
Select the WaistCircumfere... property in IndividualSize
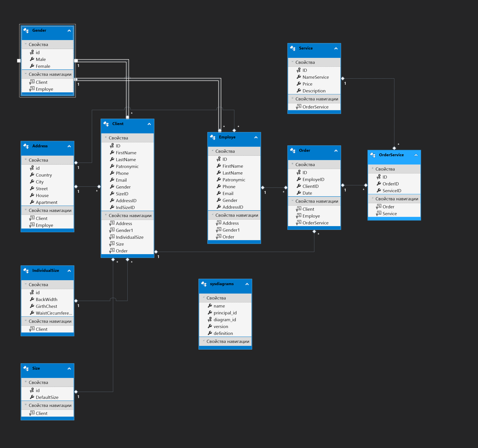click(54, 313)
